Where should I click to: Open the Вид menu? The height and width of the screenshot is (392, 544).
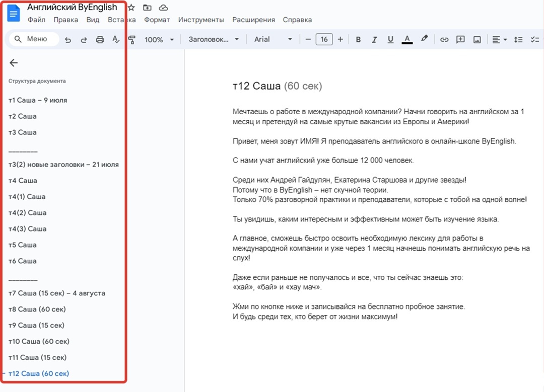(x=93, y=20)
